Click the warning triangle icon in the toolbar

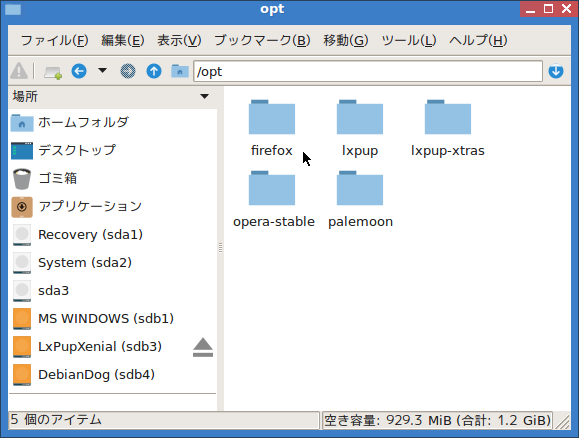coord(19,71)
